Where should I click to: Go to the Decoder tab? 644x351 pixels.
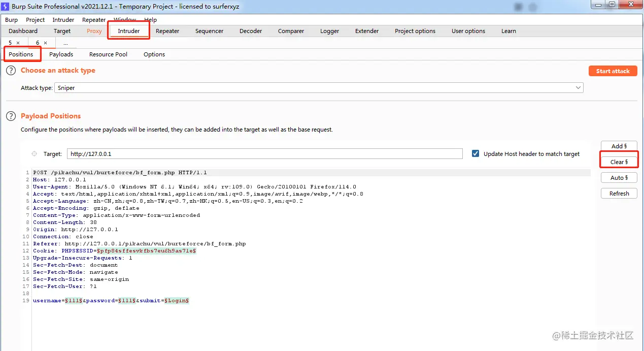(251, 31)
